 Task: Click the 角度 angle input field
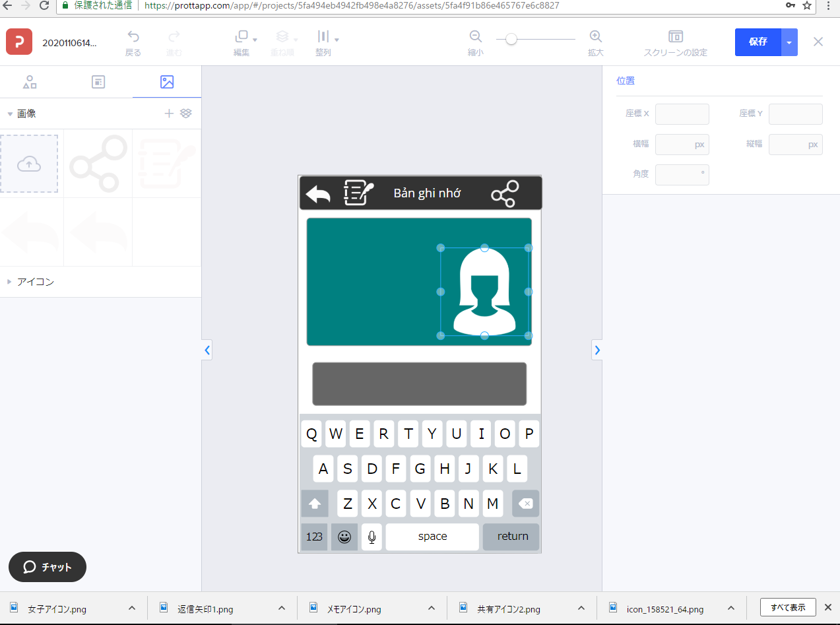pyautogui.click(x=682, y=175)
